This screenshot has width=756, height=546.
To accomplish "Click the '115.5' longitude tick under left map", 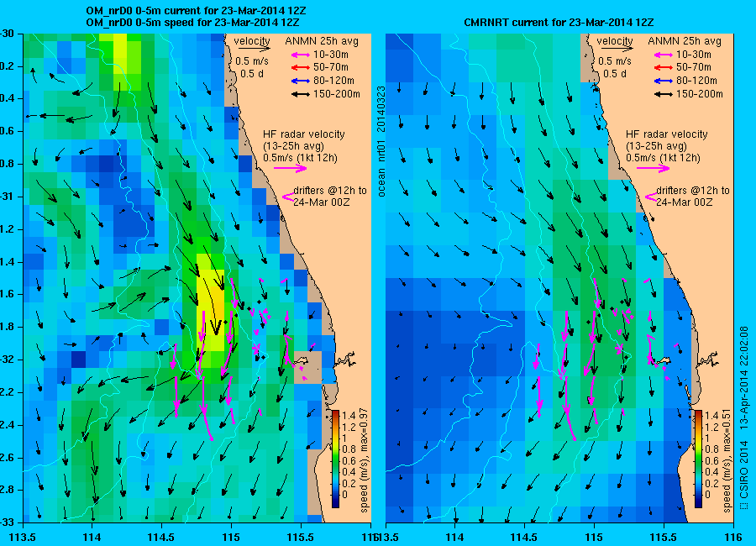I will pos(301,537).
